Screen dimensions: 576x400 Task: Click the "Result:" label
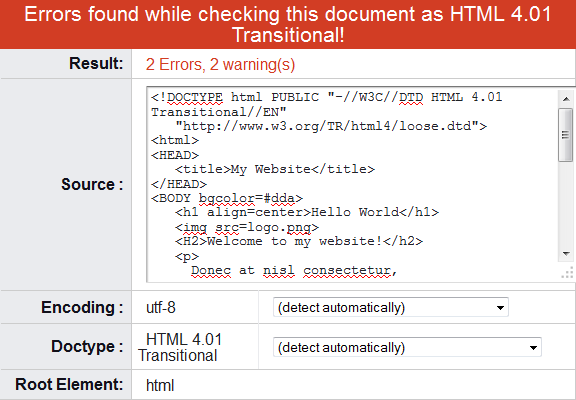[96, 63]
